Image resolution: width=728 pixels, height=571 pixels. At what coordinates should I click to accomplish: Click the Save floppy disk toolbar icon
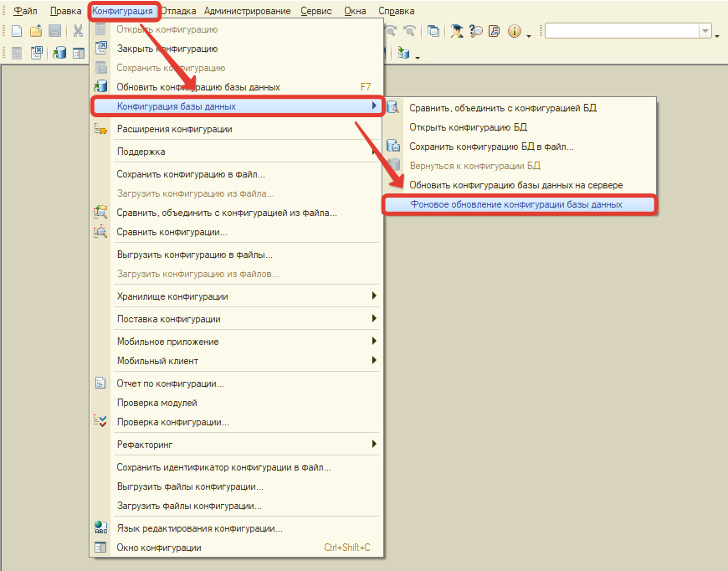tap(54, 31)
